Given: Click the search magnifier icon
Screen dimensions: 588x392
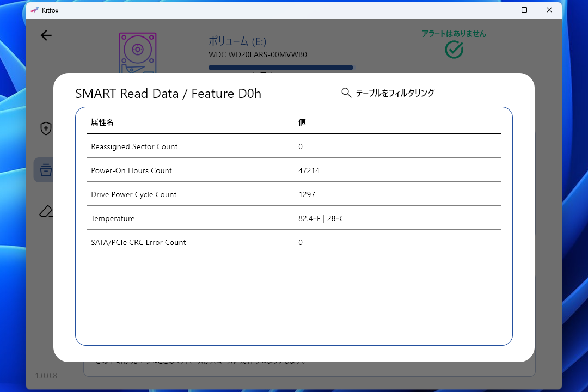Looking at the screenshot, I should point(346,93).
